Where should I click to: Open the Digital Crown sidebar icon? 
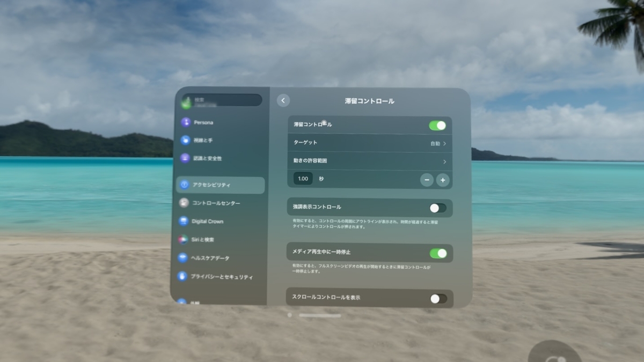(x=184, y=221)
